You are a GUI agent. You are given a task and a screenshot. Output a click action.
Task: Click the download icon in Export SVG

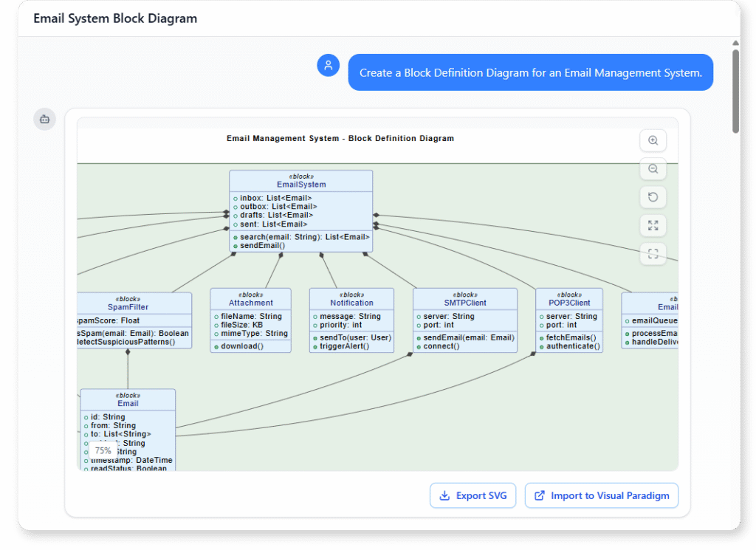pyautogui.click(x=444, y=495)
